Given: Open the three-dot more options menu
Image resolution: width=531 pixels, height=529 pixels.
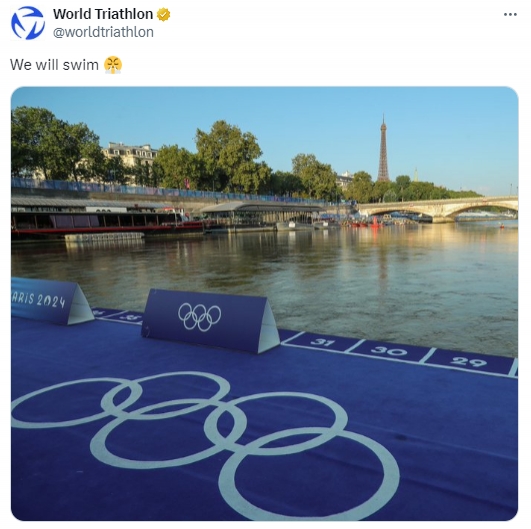Looking at the screenshot, I should tap(510, 14).
